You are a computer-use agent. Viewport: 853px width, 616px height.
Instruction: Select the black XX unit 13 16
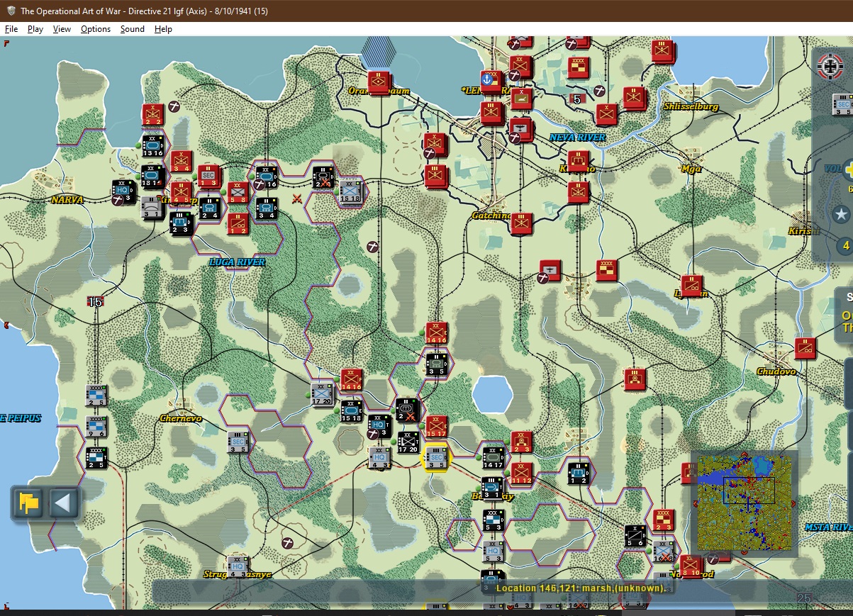point(152,146)
